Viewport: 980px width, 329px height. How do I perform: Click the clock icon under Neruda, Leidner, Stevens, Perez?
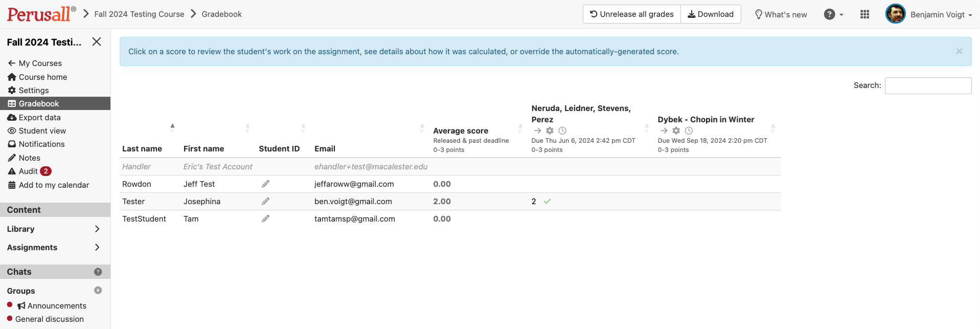tap(562, 130)
